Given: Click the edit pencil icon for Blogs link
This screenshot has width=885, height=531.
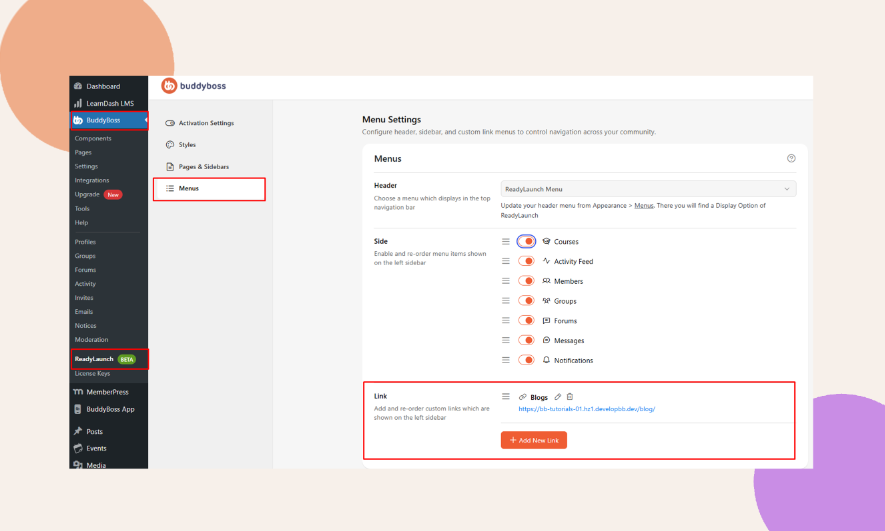Looking at the screenshot, I should (558, 397).
